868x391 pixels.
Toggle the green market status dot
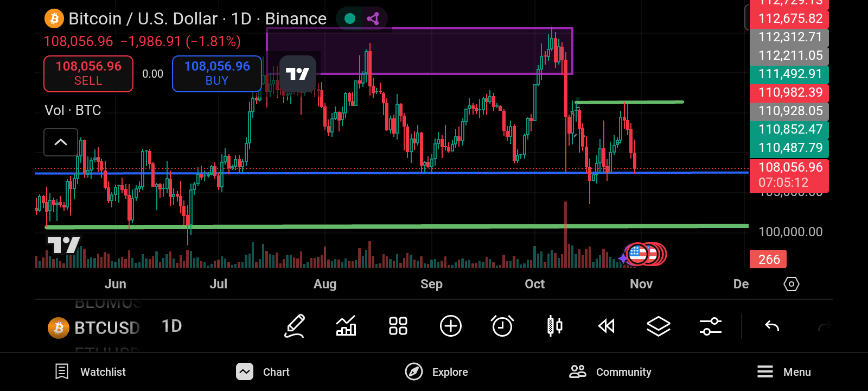[350, 18]
